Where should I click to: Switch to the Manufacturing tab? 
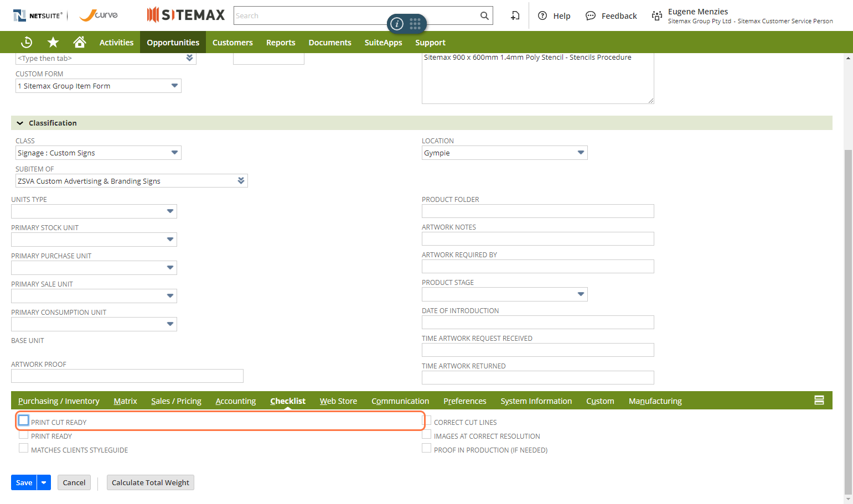655,401
